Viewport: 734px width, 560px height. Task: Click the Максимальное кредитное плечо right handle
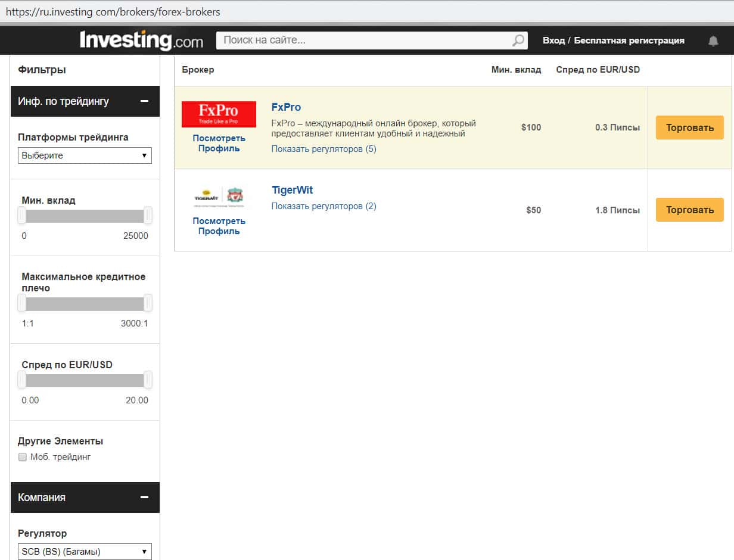pos(148,303)
